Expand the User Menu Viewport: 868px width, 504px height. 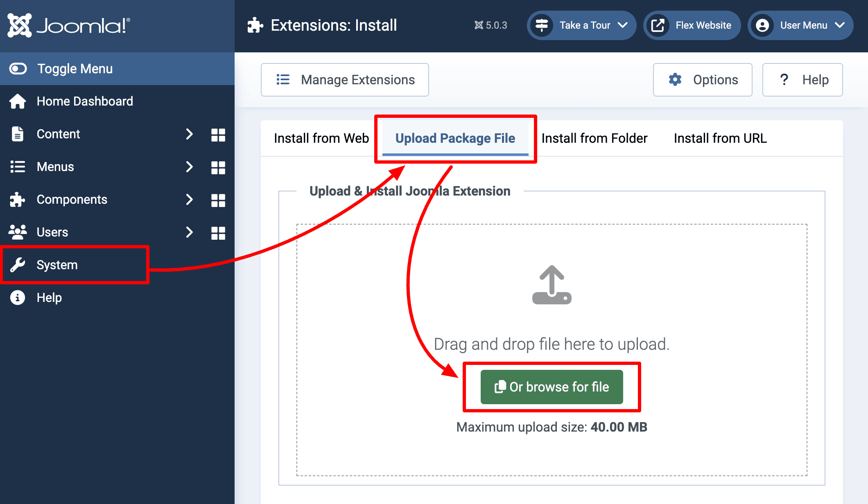tap(800, 25)
